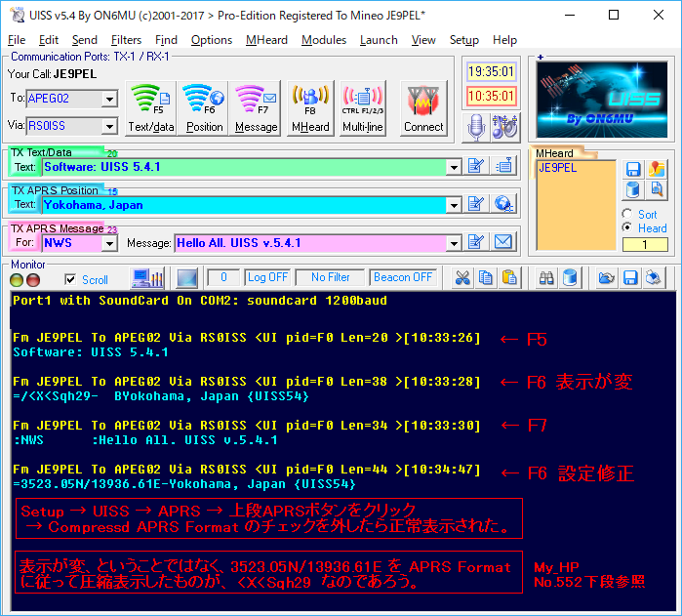
Task: Edit the TX APRS Message text
Action: click(476, 242)
